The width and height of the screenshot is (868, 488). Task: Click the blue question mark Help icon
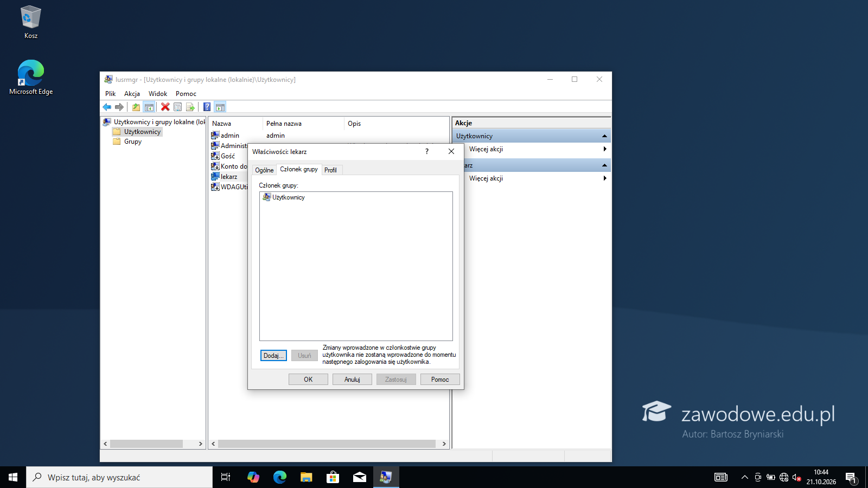point(207,107)
